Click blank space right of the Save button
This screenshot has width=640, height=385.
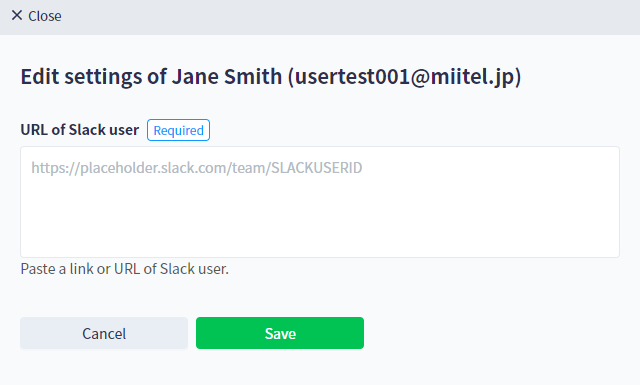tap(490, 333)
